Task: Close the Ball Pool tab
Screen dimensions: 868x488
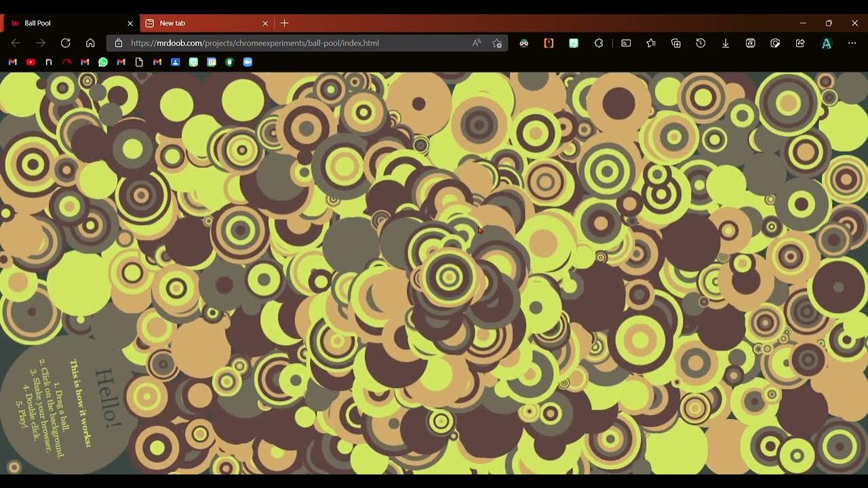Action: click(x=130, y=23)
